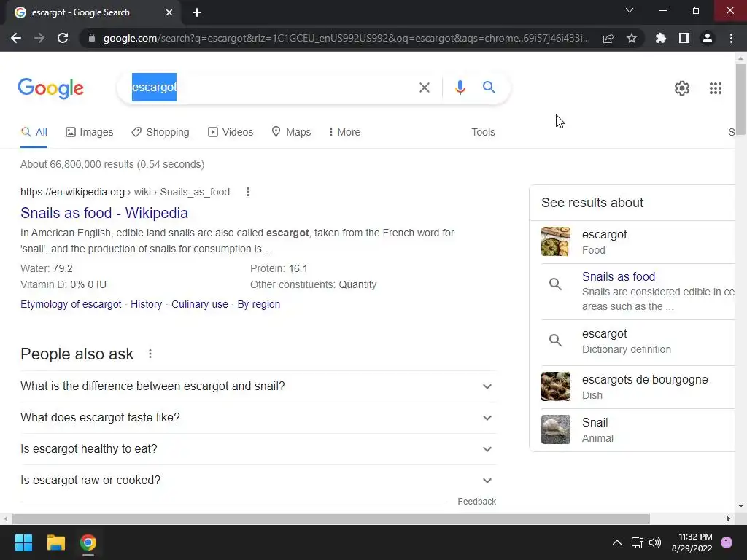
Task: Open the taskbar clock and date
Action: [692, 542]
